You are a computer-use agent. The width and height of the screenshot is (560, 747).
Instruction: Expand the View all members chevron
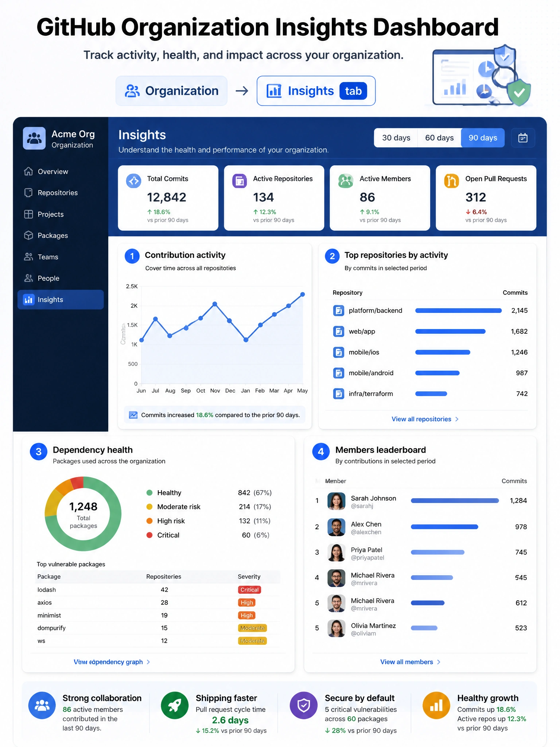coord(439,662)
